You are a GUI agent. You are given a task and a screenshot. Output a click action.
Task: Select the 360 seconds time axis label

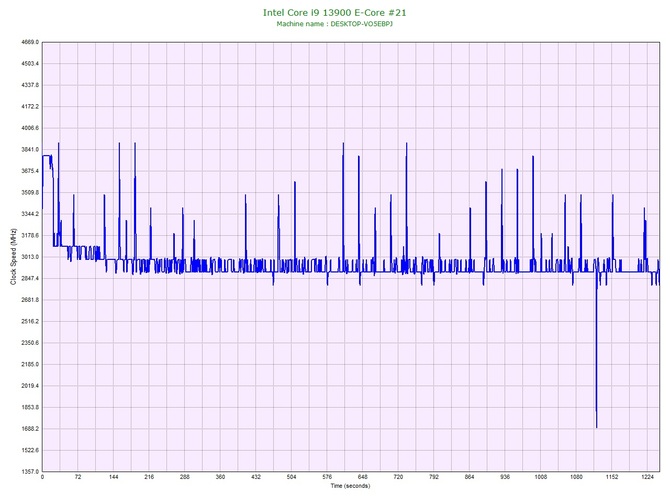[220, 477]
